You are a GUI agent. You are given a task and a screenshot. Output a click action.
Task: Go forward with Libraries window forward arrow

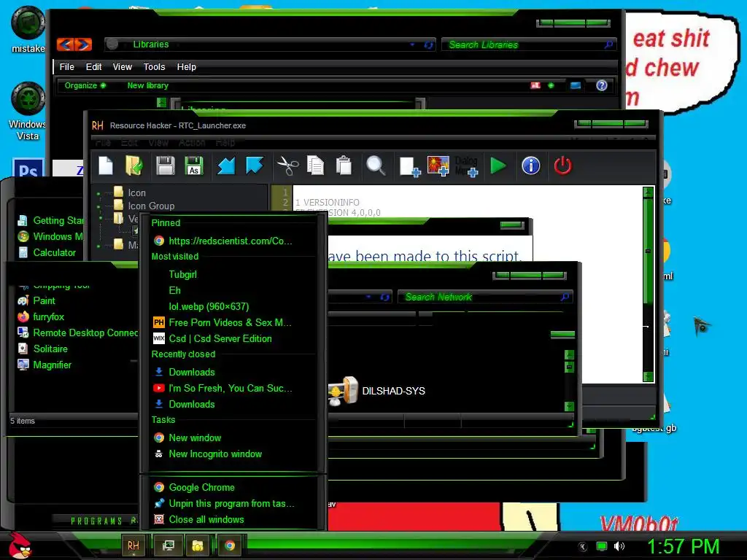click(83, 44)
